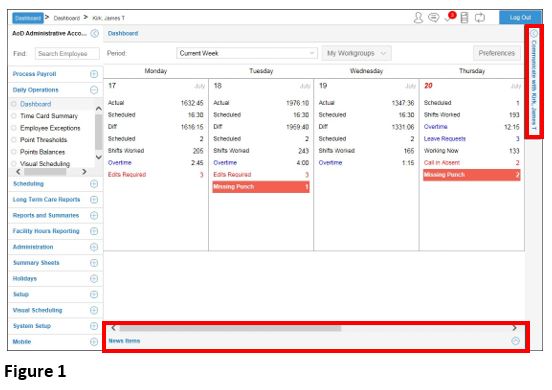Select the Time Card Summary option

pos(14,116)
